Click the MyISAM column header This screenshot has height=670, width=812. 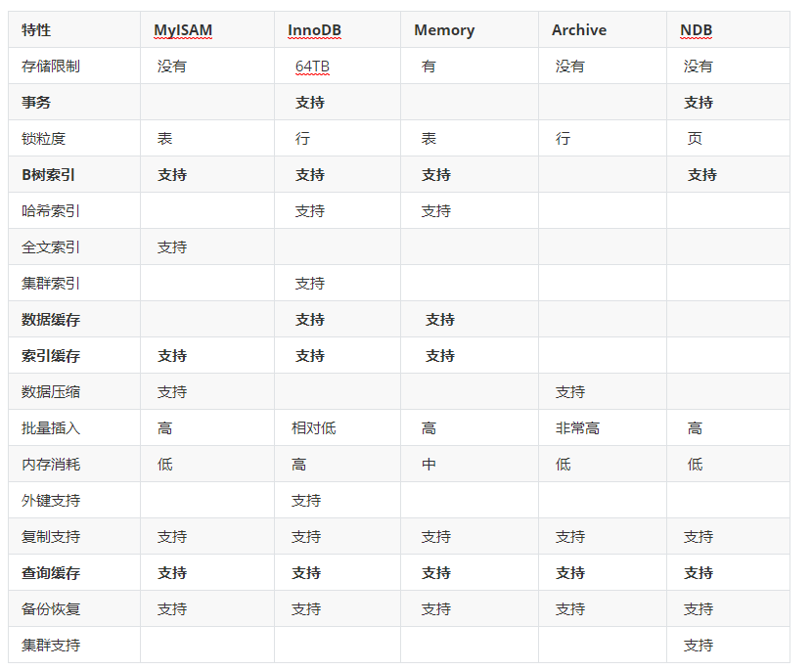183,30
